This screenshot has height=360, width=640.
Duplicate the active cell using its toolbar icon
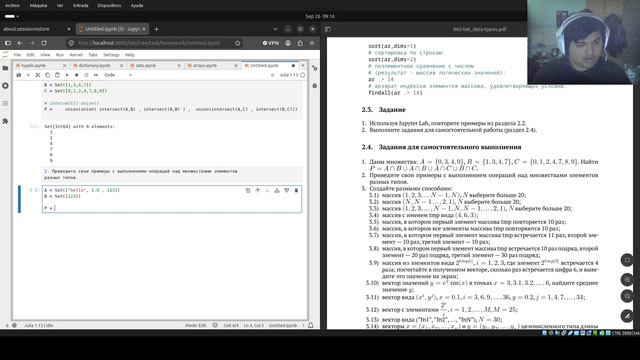[x=248, y=190]
